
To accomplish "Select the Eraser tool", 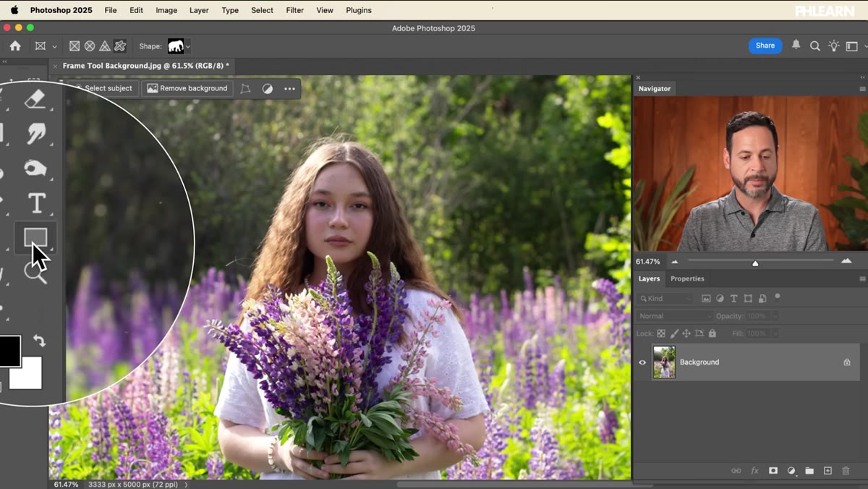I will pyautogui.click(x=35, y=99).
